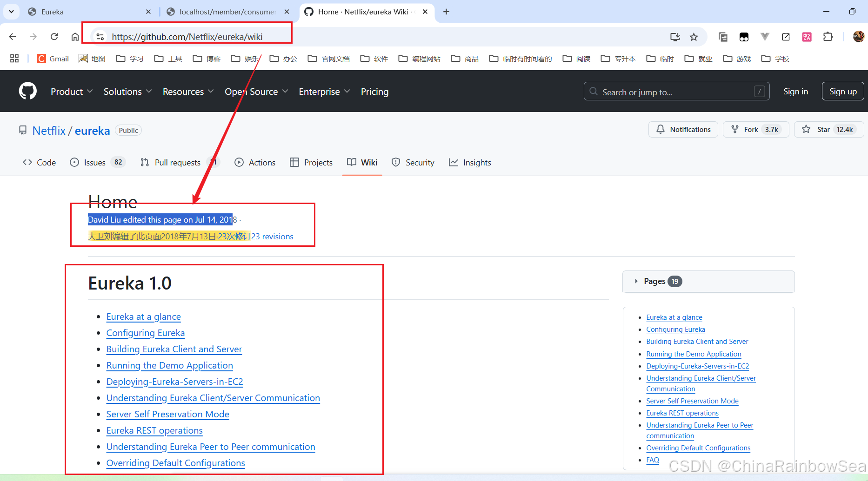Select the Wiki tab
868x481 pixels.
click(362, 162)
